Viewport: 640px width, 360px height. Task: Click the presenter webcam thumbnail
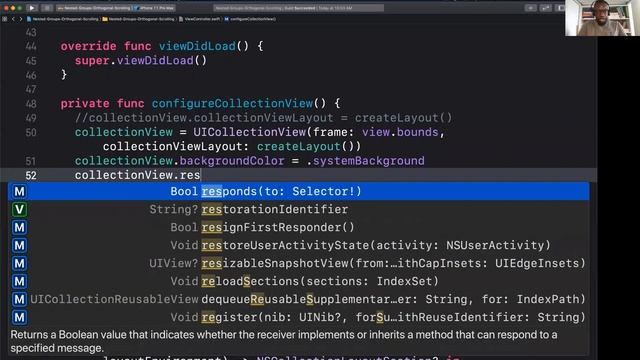point(602,18)
